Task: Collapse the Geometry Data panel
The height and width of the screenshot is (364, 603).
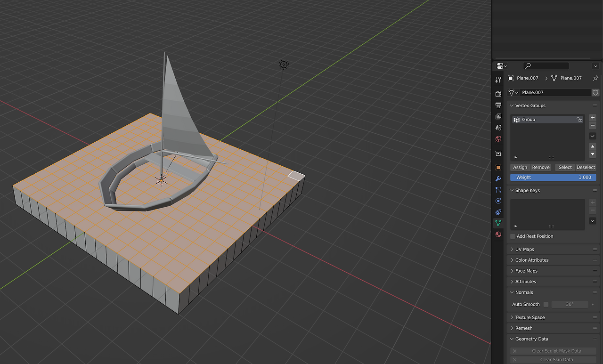Action: [512, 339]
